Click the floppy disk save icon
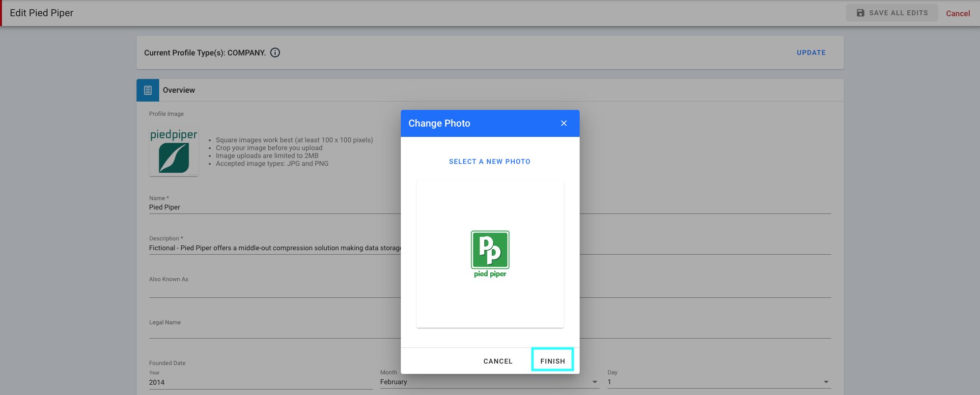Screen dimensions: 980x395 pos(860,13)
